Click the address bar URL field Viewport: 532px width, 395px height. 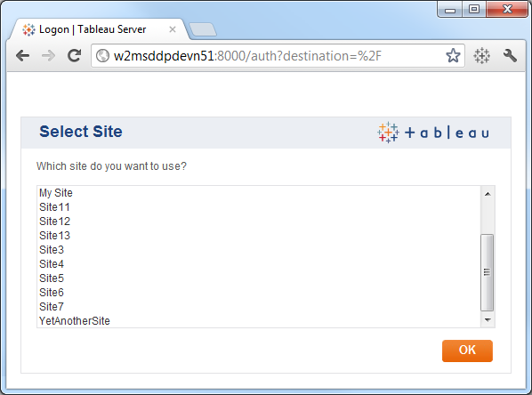click(x=278, y=56)
